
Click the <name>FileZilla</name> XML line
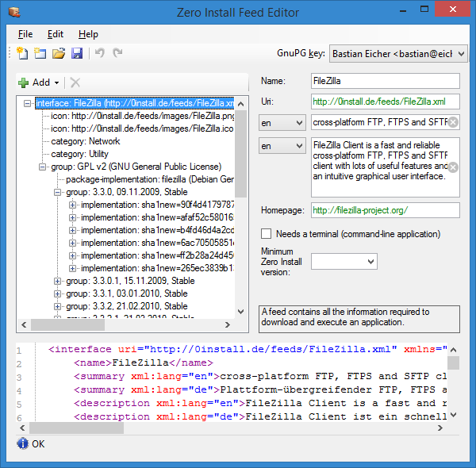144,363
